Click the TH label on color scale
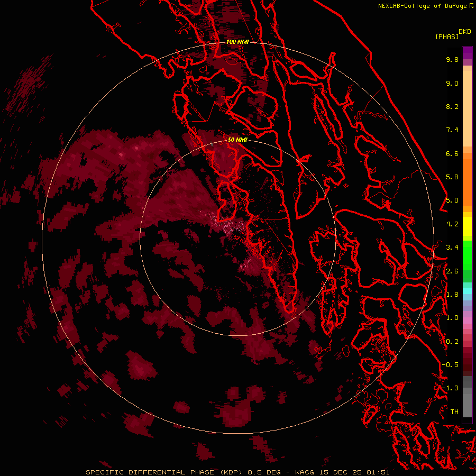476x476 pixels. point(454,412)
